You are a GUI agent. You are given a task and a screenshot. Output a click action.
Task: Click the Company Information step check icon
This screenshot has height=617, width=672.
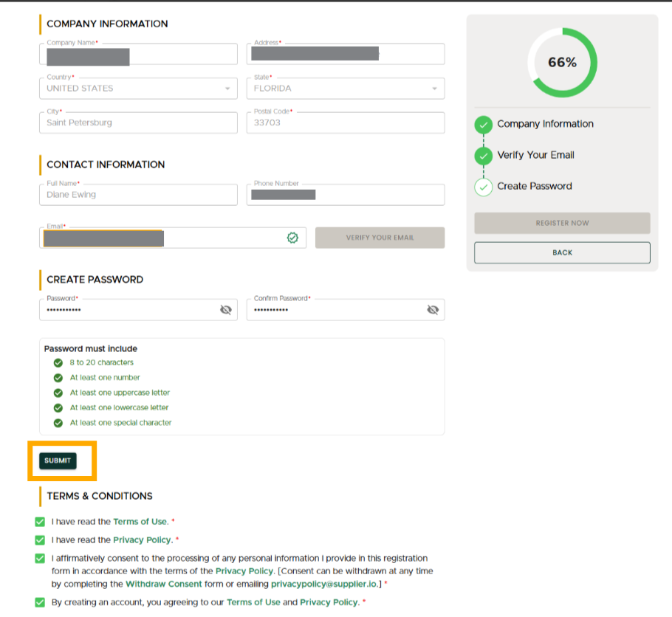(483, 125)
